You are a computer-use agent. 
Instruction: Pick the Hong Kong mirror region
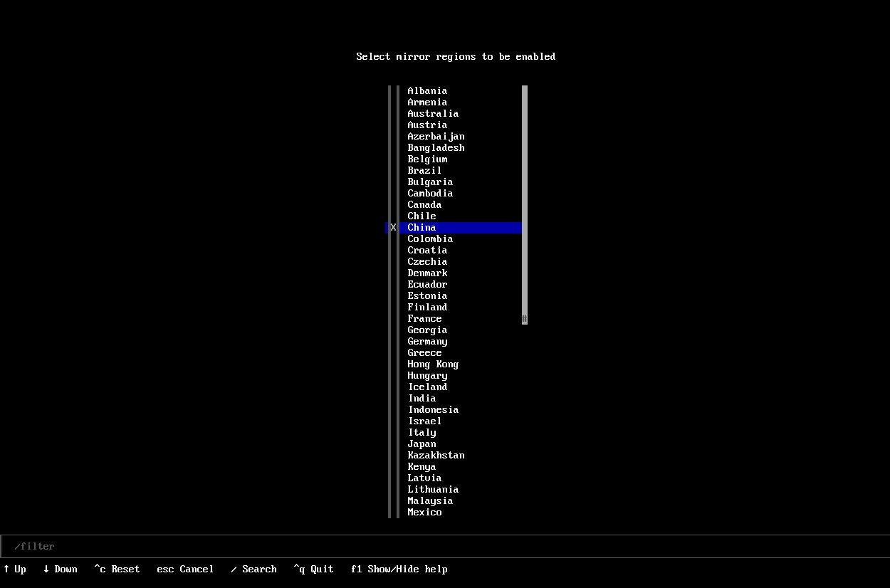433,364
